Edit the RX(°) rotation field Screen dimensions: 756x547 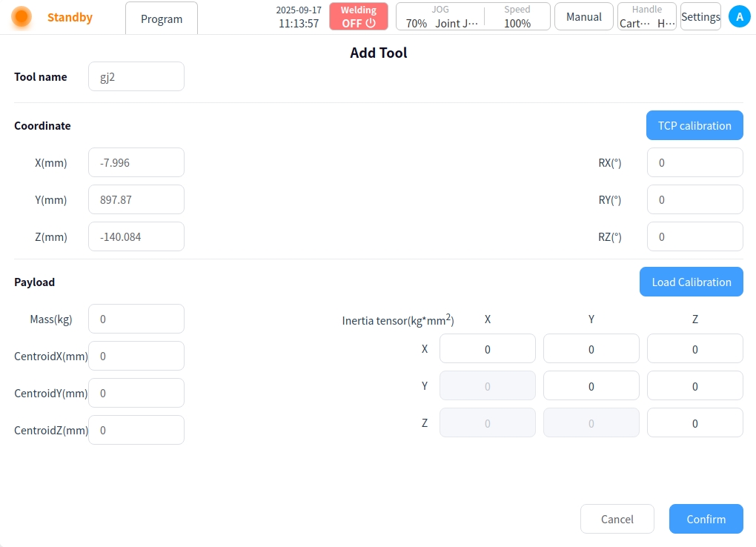(694, 162)
